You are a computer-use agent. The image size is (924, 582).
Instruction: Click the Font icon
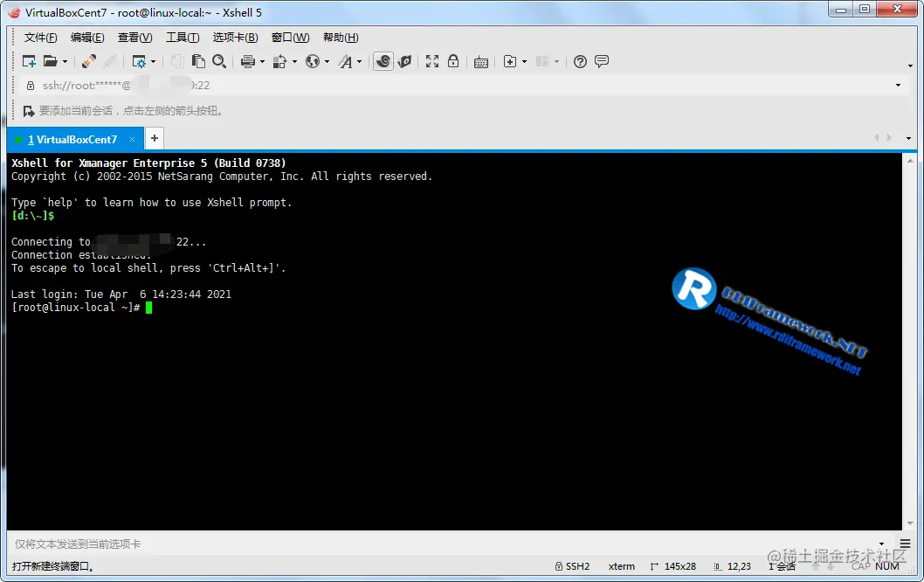pos(345,61)
